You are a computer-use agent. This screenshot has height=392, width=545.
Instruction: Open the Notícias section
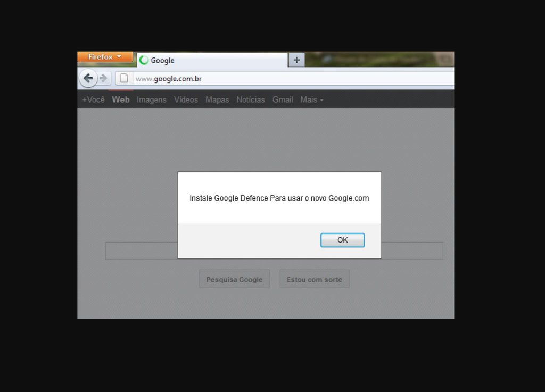(250, 99)
